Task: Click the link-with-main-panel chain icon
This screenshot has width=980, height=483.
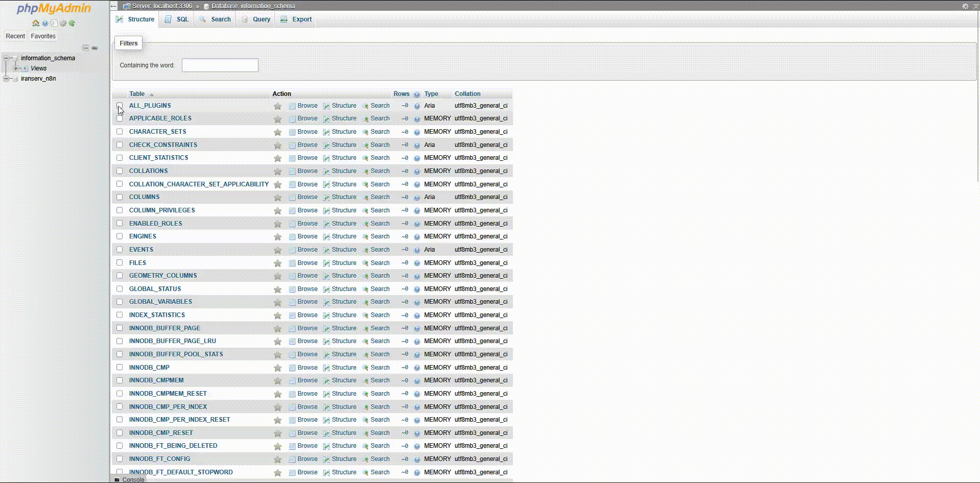Action: point(95,47)
